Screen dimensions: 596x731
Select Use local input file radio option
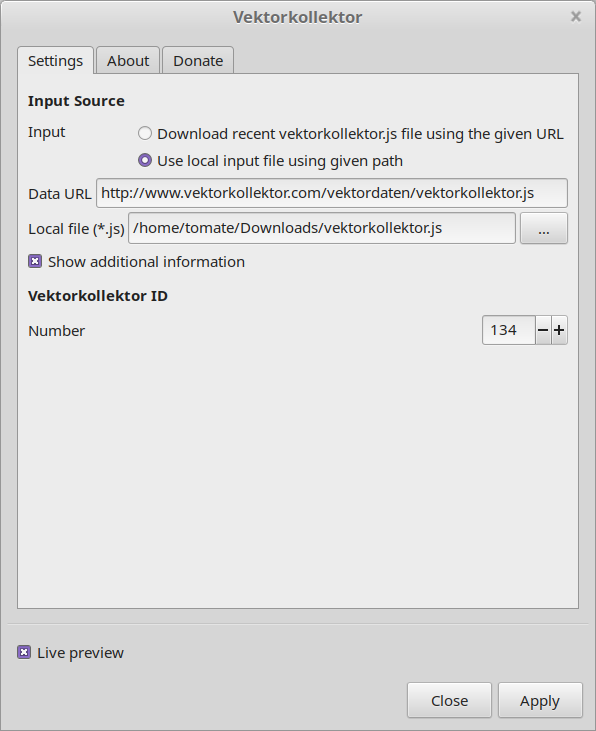coord(145,161)
